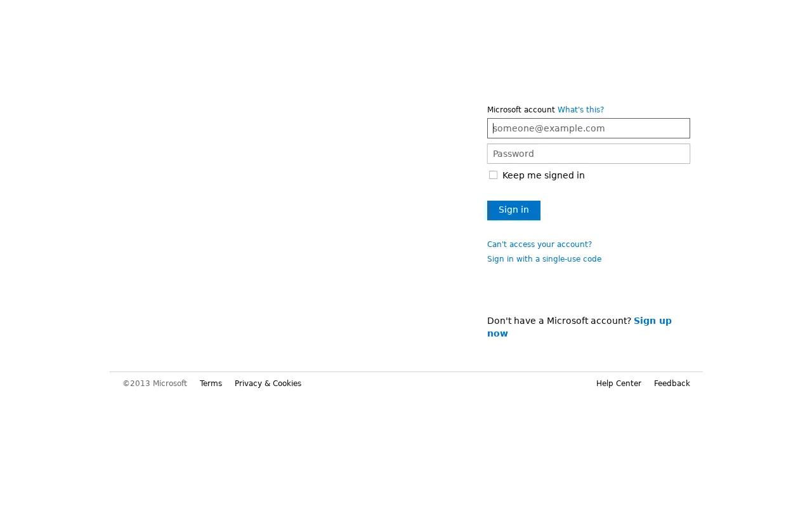Focus the Password field
Screen dimensions: 812x508
589,154
